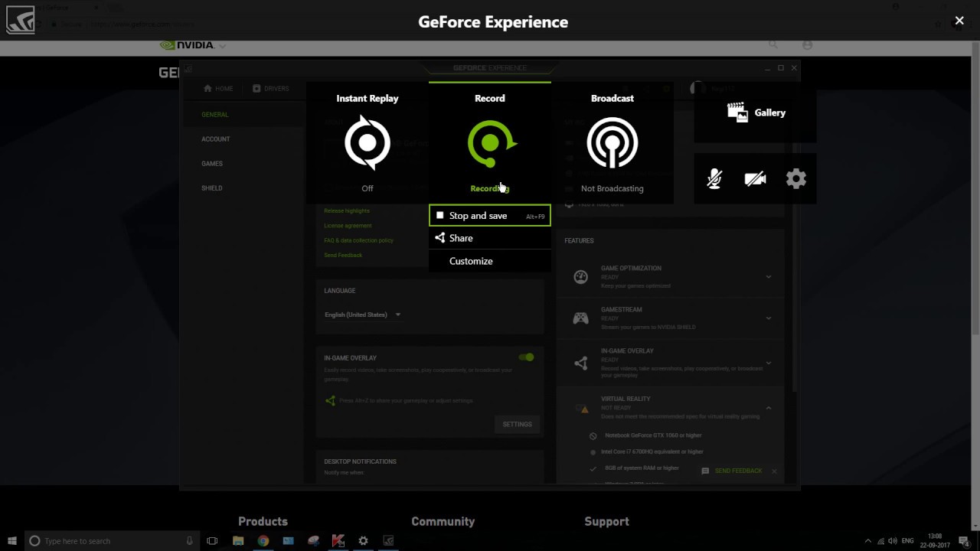Click the Support footer heading
Image resolution: width=980 pixels, height=551 pixels.
tap(606, 521)
